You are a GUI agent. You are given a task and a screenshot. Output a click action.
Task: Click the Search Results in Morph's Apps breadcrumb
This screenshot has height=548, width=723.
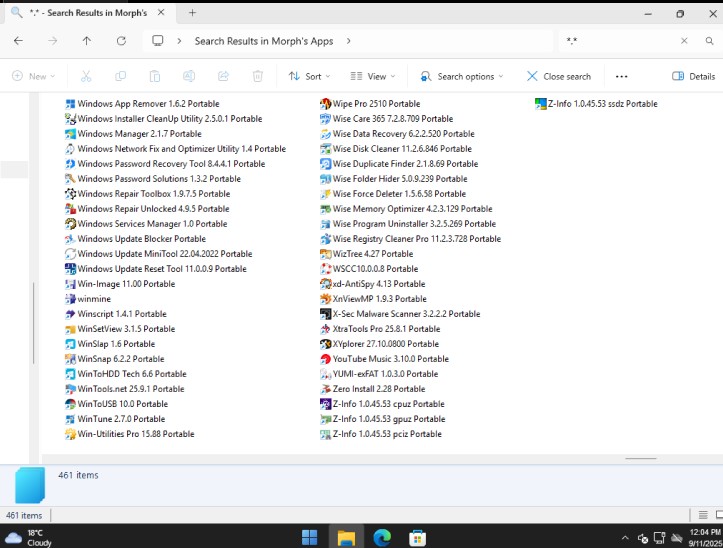tap(264, 41)
